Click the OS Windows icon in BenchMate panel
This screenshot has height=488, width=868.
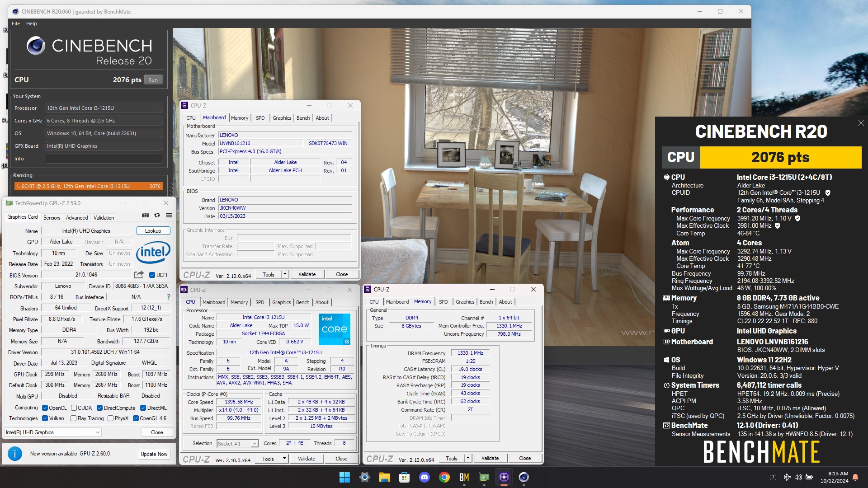666,360
